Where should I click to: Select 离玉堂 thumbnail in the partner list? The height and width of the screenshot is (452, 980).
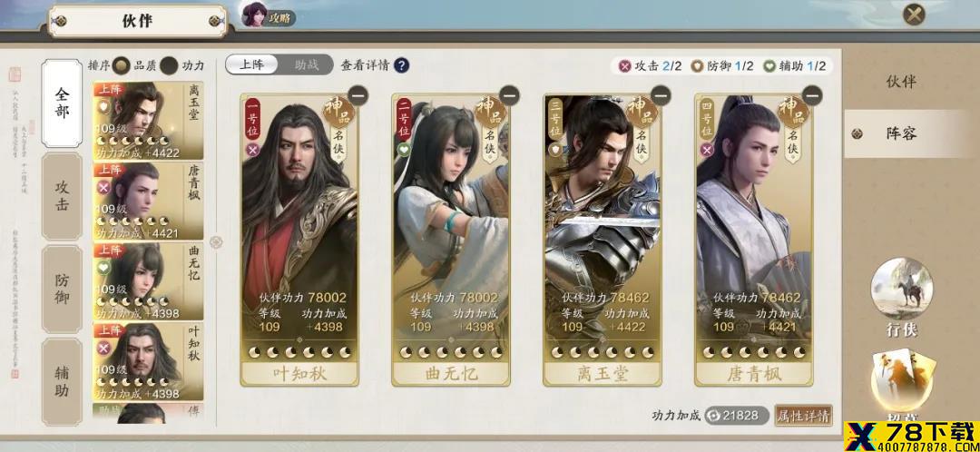pos(148,121)
